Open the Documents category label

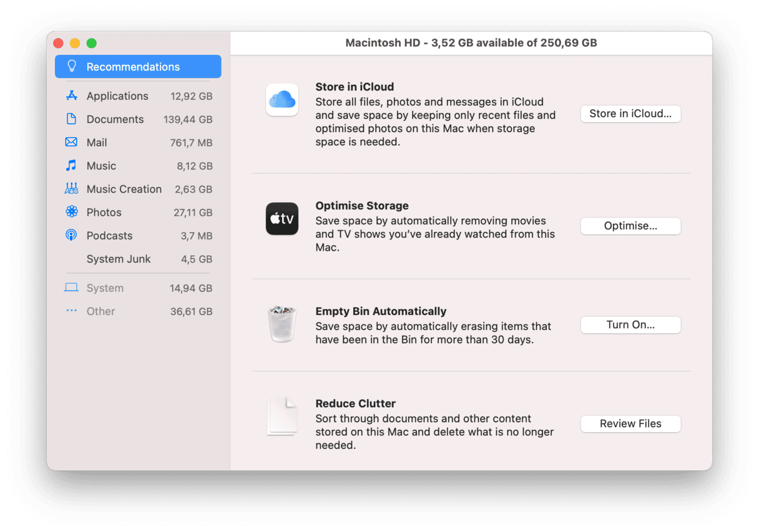pyautogui.click(x=115, y=119)
